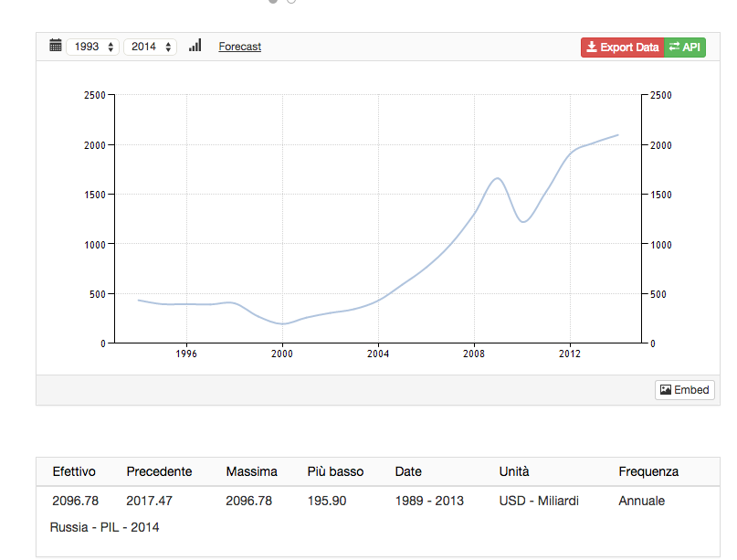Click the Più basso column header
Screen dimensions: 737x560
coord(335,471)
